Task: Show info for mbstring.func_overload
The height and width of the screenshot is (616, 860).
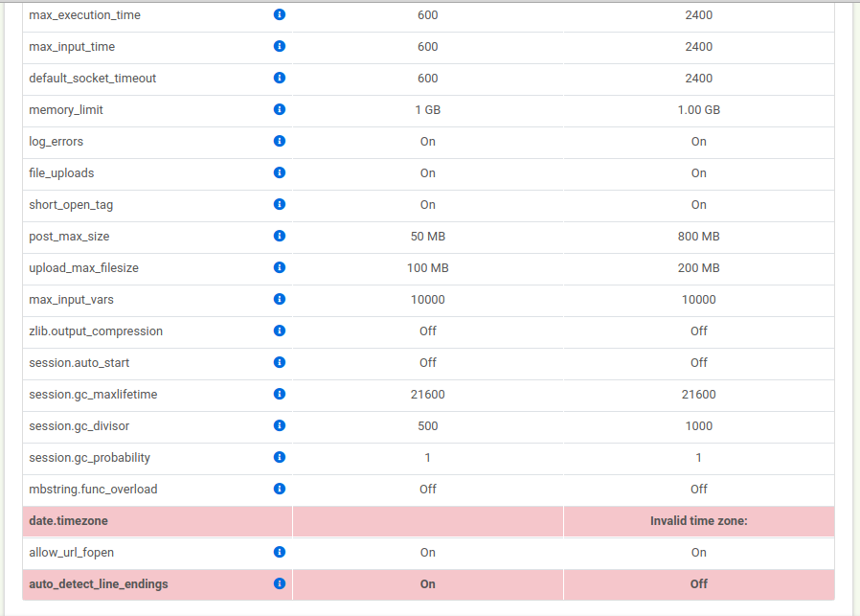Action: pyautogui.click(x=280, y=489)
